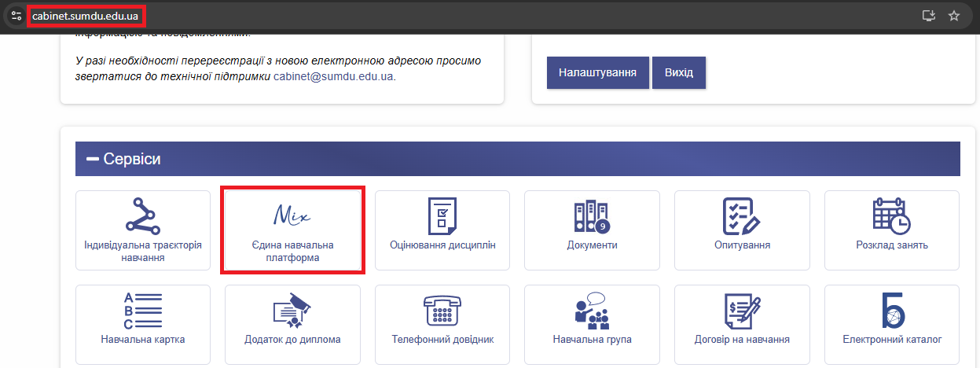Select the Індивідуальна траєкторія навчання label

click(143, 251)
